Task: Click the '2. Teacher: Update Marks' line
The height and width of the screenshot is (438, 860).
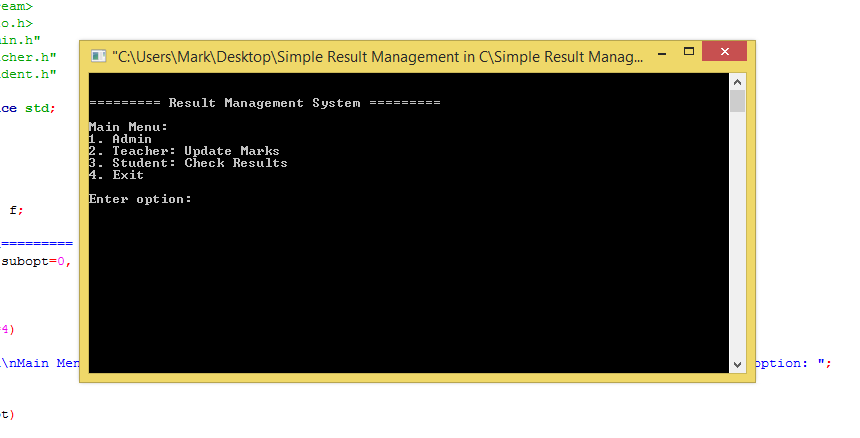Action: click(x=184, y=151)
